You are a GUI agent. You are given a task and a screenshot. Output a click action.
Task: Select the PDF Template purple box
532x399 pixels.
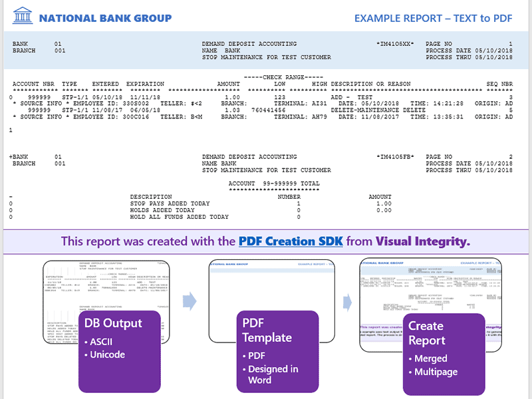pos(277,352)
